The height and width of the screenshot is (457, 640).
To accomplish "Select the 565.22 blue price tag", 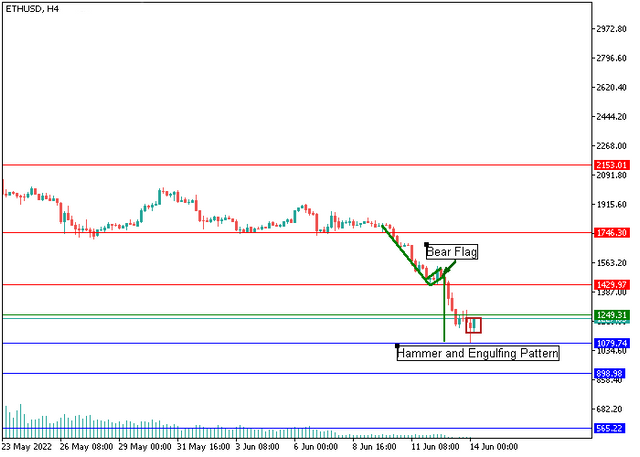I will click(610, 428).
